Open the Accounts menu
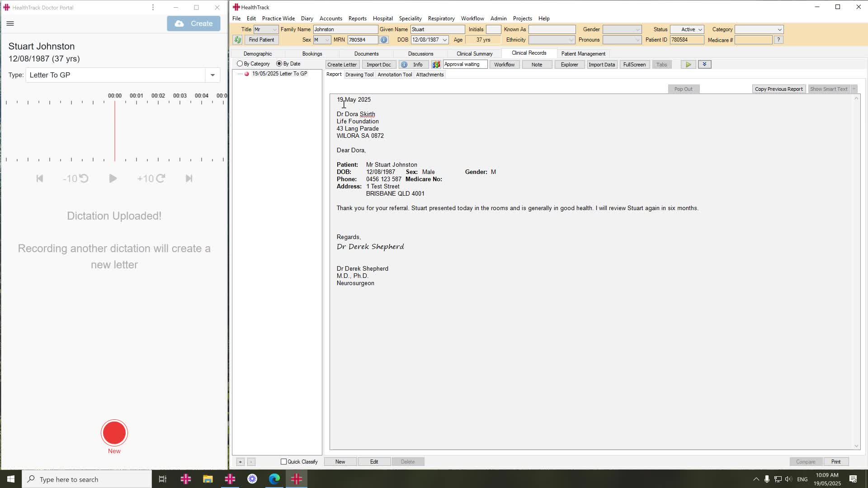The image size is (868, 488). coord(331,19)
